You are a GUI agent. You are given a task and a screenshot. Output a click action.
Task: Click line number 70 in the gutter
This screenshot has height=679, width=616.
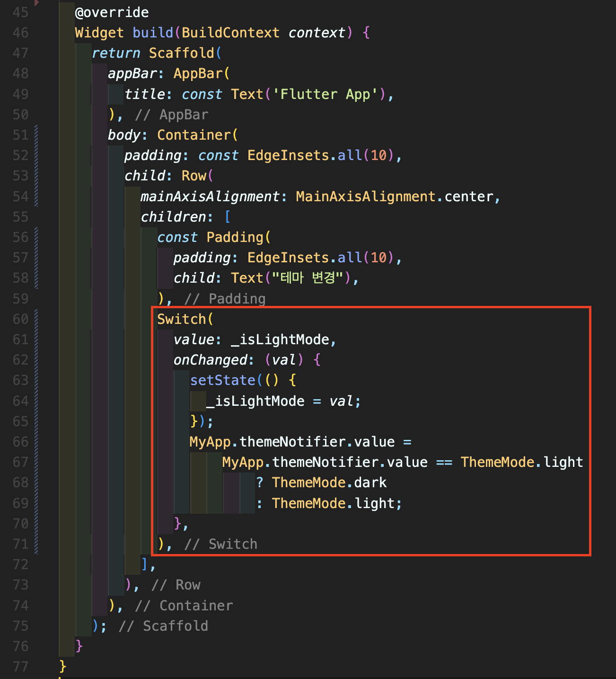coord(20,524)
